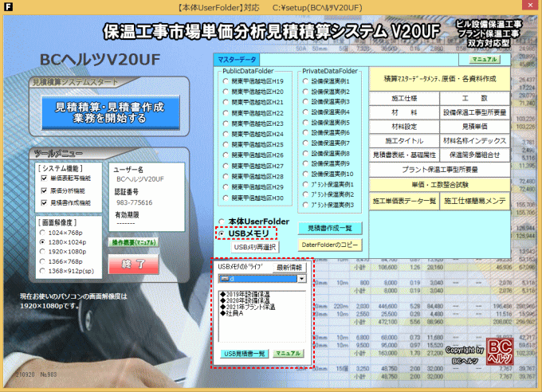The height and width of the screenshot is (392, 542).
Task: Uncheck the 原価分析機能 checkbox
Action: (x=42, y=190)
